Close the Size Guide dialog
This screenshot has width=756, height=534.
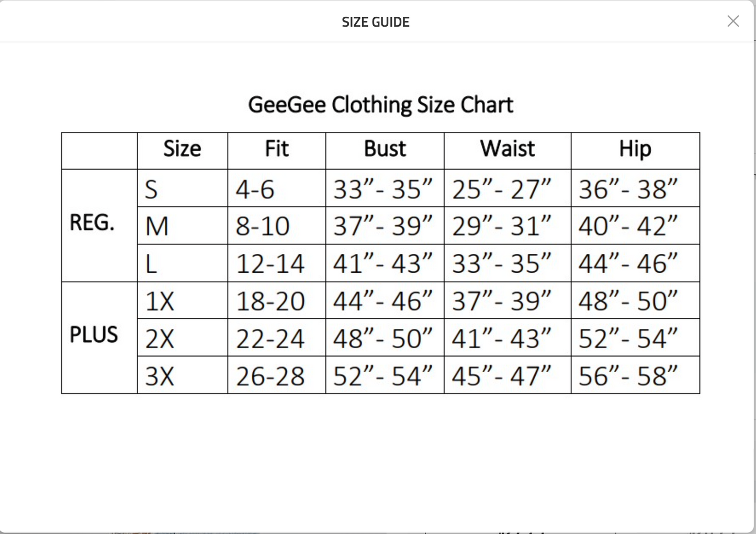(x=733, y=21)
